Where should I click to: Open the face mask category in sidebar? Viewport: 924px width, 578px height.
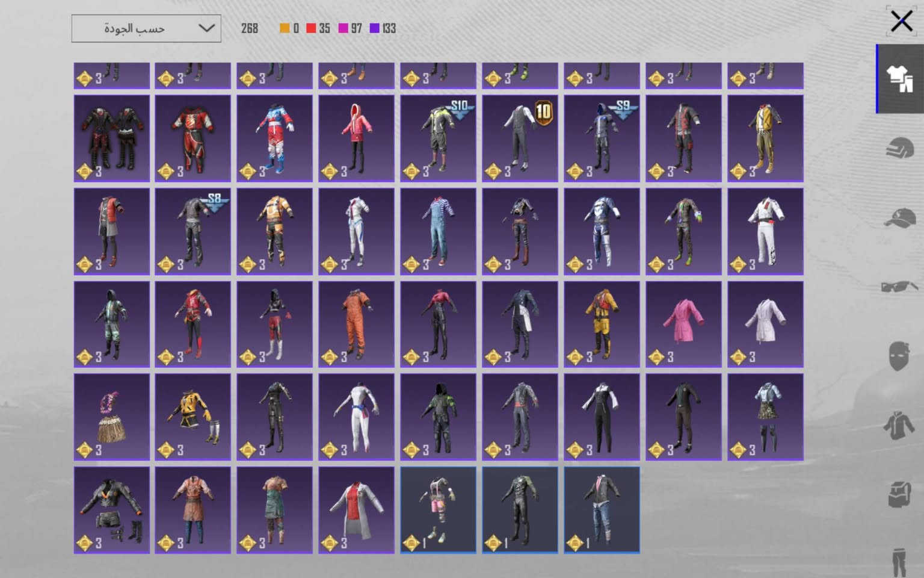tap(899, 355)
